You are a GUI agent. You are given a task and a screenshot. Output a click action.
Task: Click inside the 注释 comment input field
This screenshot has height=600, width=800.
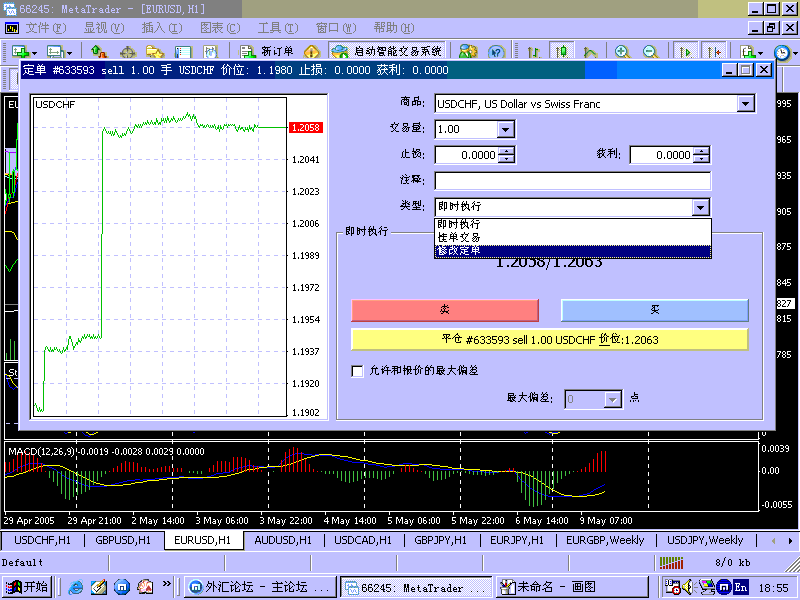click(570, 180)
